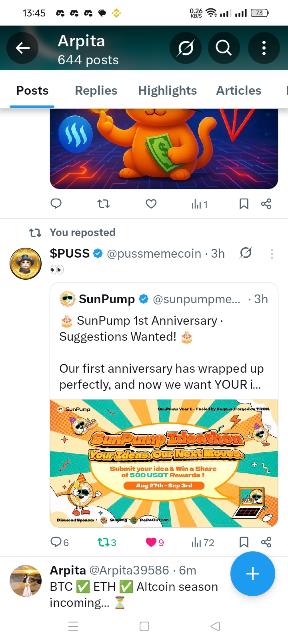Switch to the Replies tab
The image size is (288, 644).
click(x=96, y=91)
